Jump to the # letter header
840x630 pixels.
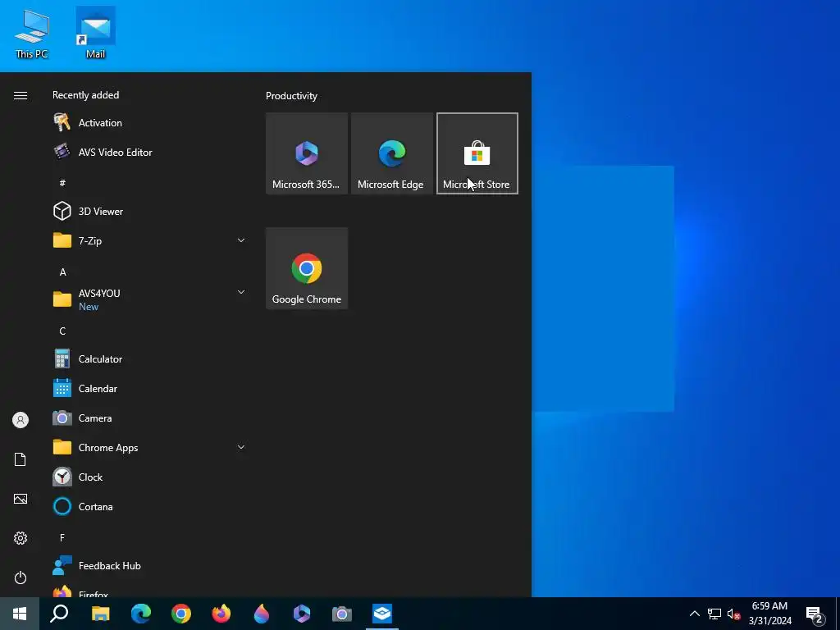[62, 183]
